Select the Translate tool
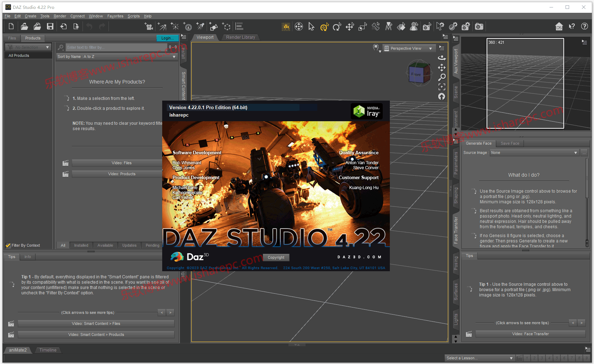 [350, 26]
